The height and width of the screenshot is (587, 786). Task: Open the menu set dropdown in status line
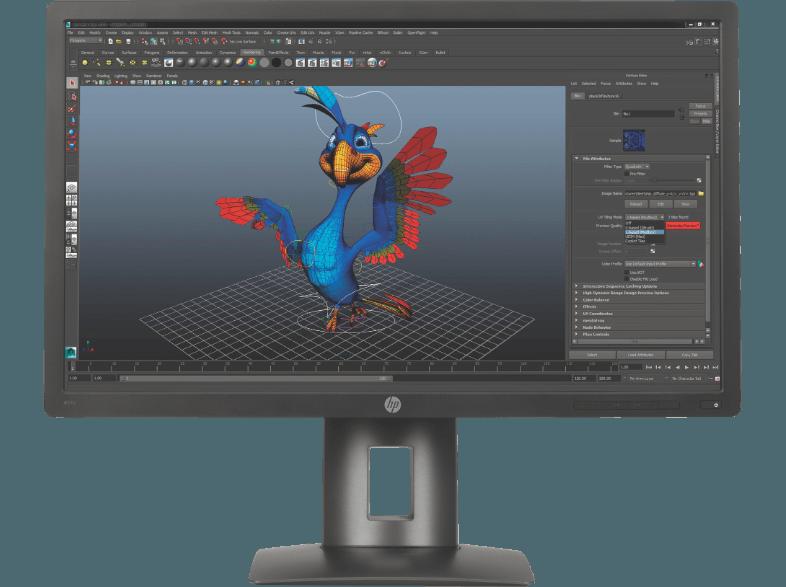tap(86, 40)
